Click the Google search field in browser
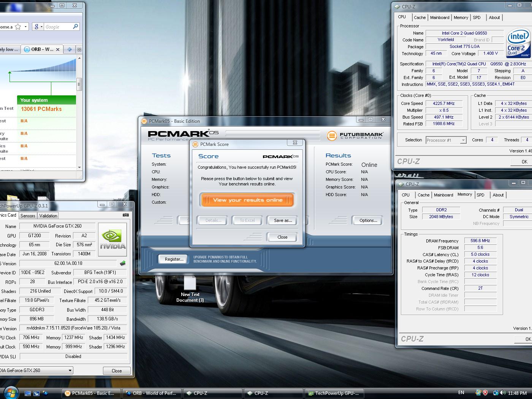The height and width of the screenshot is (399, 532). [x=58, y=27]
